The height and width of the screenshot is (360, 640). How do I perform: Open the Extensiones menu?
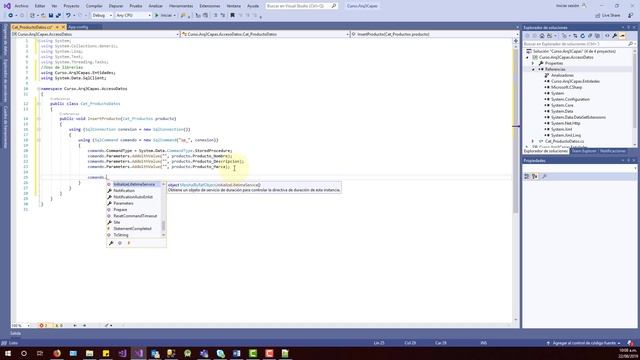click(x=210, y=6)
